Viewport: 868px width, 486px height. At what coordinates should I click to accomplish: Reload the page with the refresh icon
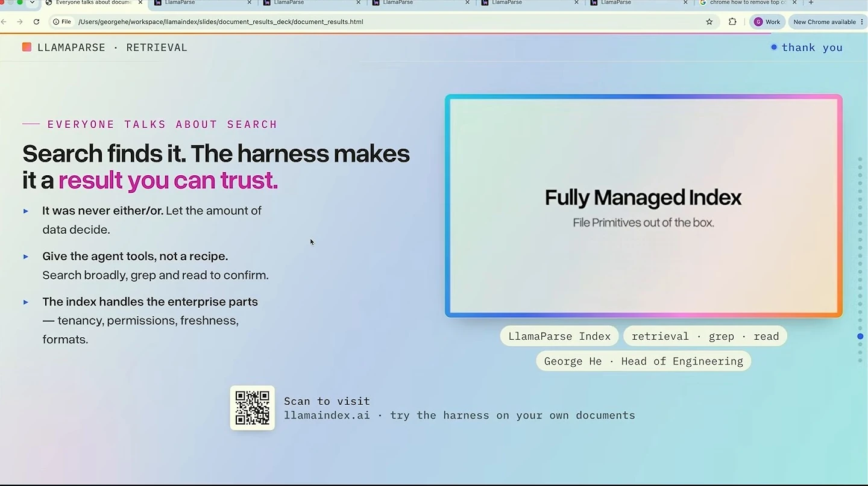tap(36, 22)
